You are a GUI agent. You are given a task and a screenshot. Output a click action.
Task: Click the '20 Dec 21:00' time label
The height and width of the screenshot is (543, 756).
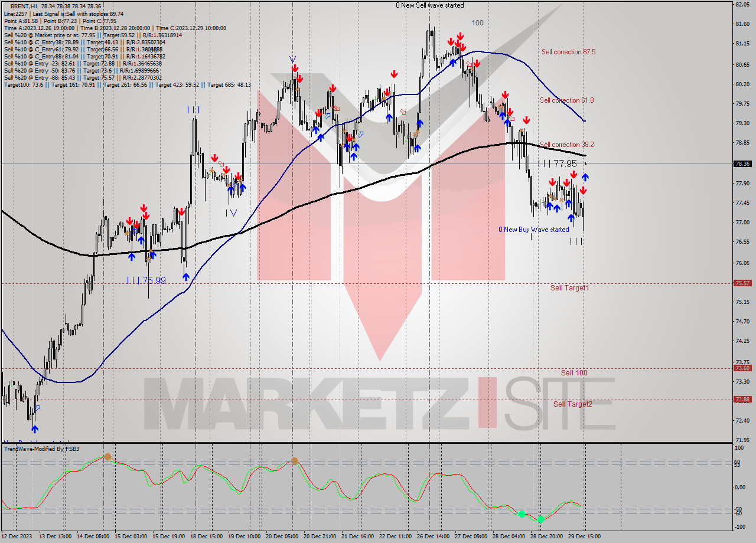click(x=320, y=537)
